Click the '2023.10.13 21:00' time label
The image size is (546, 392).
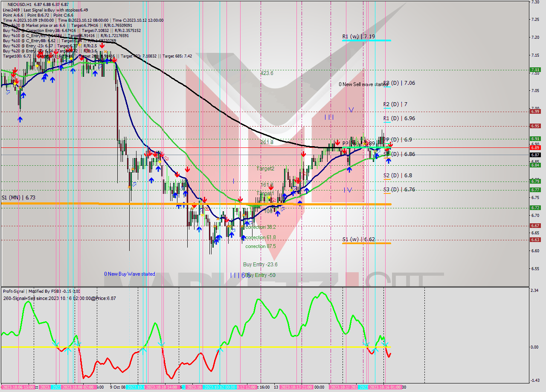[297, 387]
